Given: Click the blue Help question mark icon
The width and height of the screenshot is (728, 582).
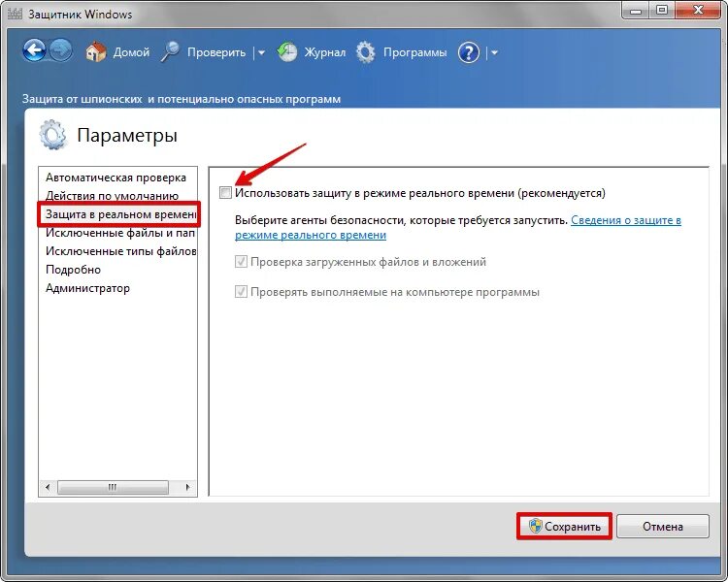Looking at the screenshot, I should click(x=469, y=52).
